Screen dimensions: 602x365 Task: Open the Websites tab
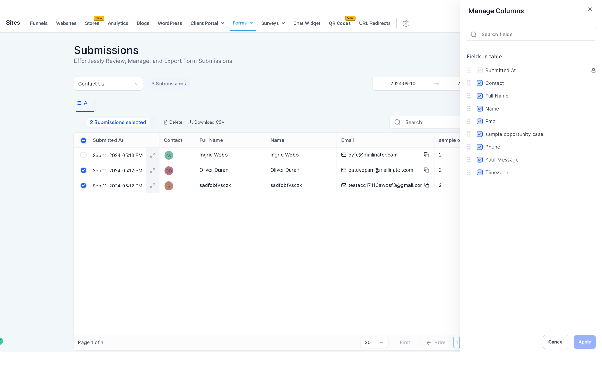pyautogui.click(x=66, y=23)
